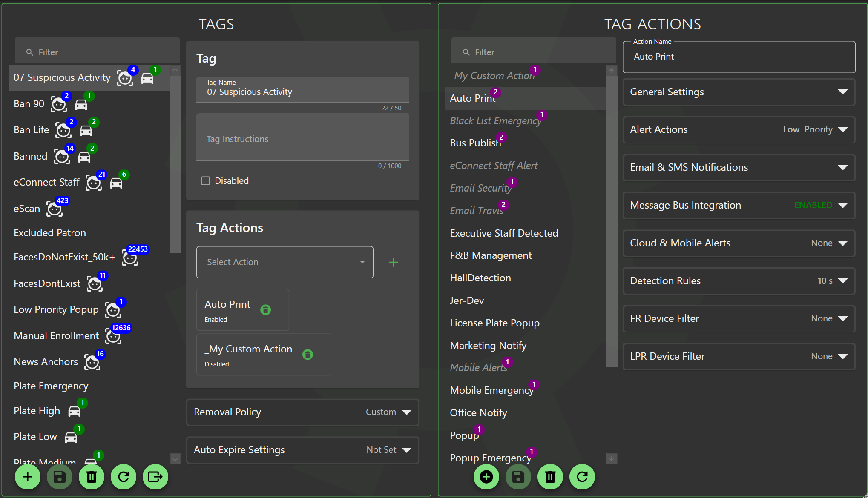Save the Auto Print tag action

pyautogui.click(x=518, y=477)
